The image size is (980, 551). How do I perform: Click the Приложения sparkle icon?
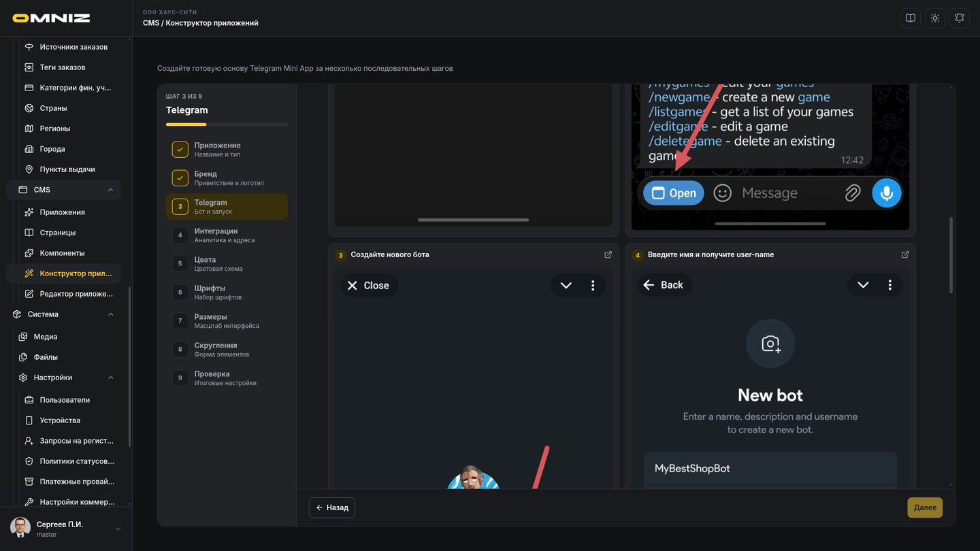point(29,212)
